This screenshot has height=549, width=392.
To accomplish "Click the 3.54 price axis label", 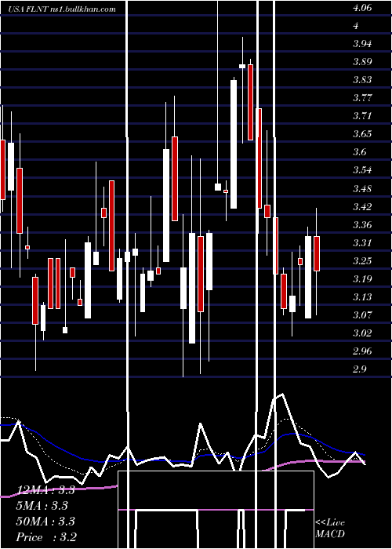I will [362, 170].
